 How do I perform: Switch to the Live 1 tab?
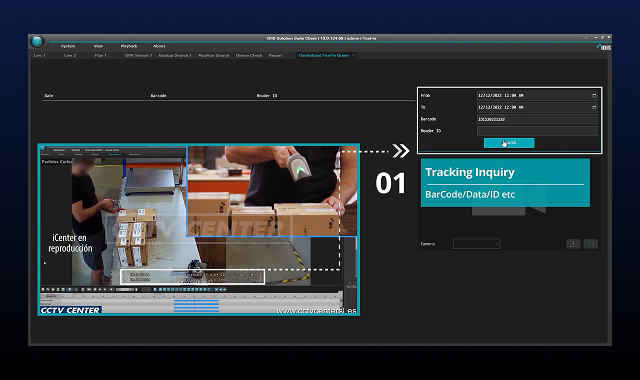40,55
